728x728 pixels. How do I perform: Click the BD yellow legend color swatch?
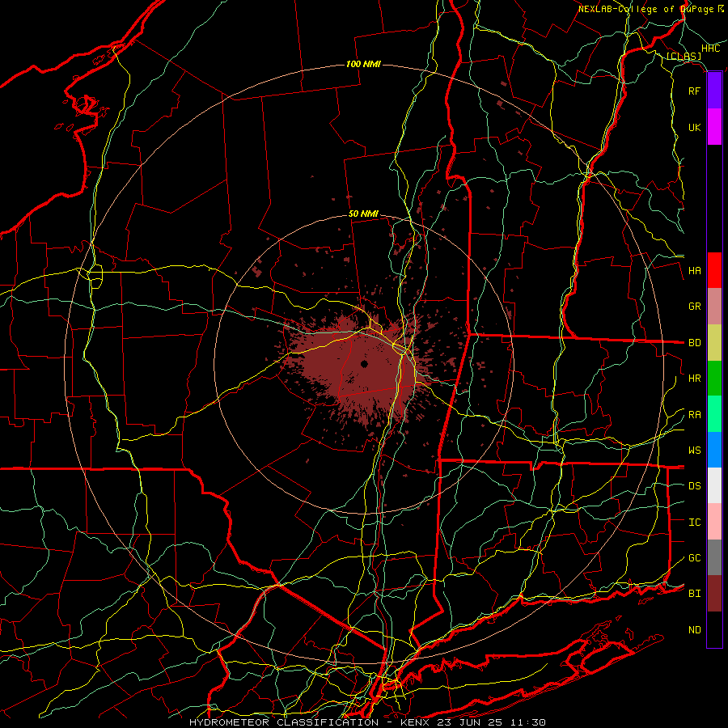[714, 343]
